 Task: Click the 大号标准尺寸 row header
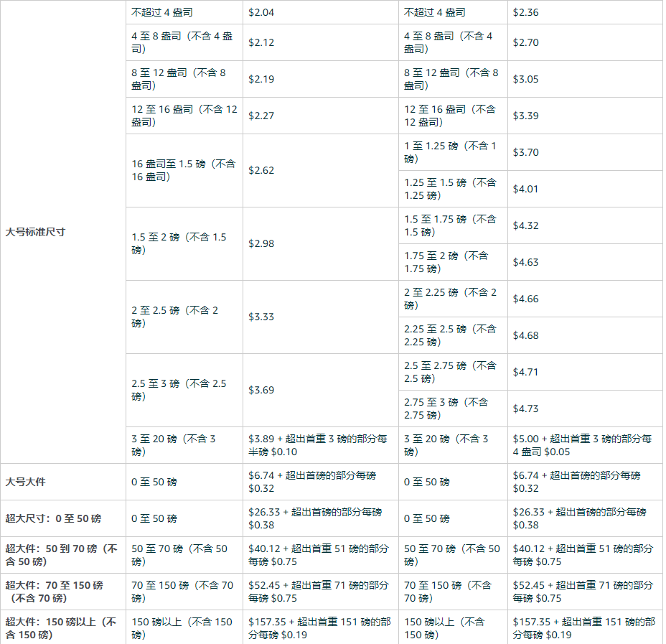coord(35,232)
